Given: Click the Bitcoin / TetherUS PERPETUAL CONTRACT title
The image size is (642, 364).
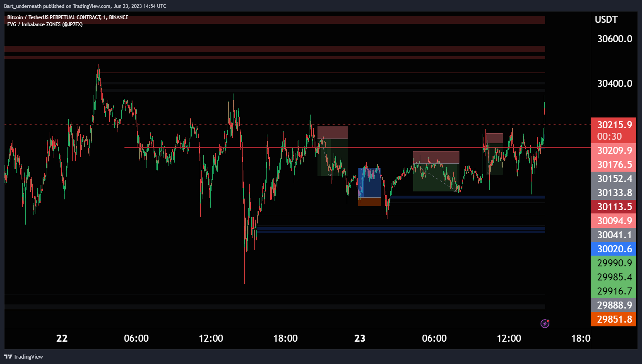Looking at the screenshot, I should 67,17.
